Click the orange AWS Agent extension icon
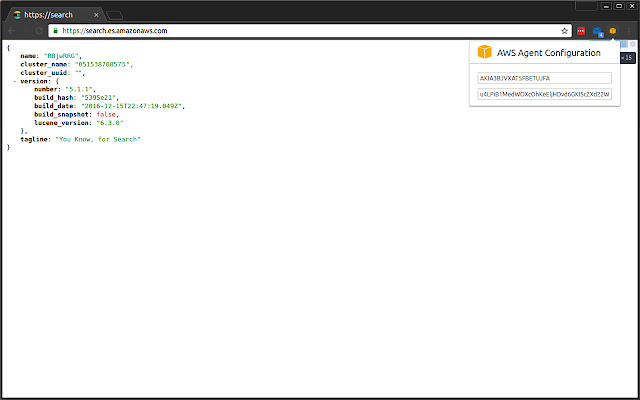Screen dimensions: 640x400 click(x=613, y=31)
